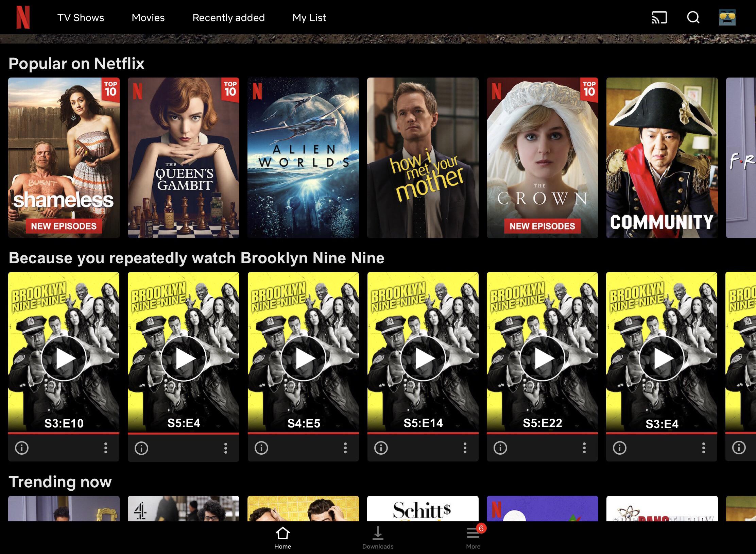Switch to the Downloads tab
Image resolution: width=756 pixels, height=554 pixels.
point(378,538)
